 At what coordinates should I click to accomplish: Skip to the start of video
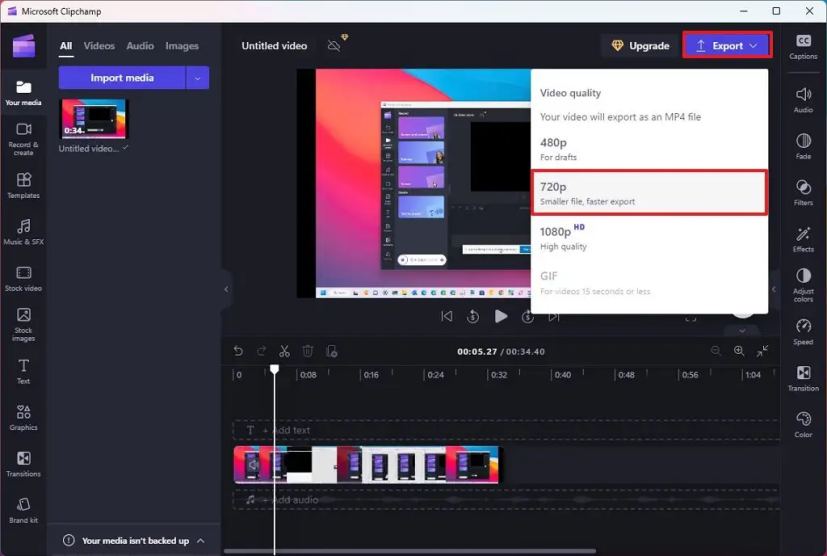tap(447, 317)
